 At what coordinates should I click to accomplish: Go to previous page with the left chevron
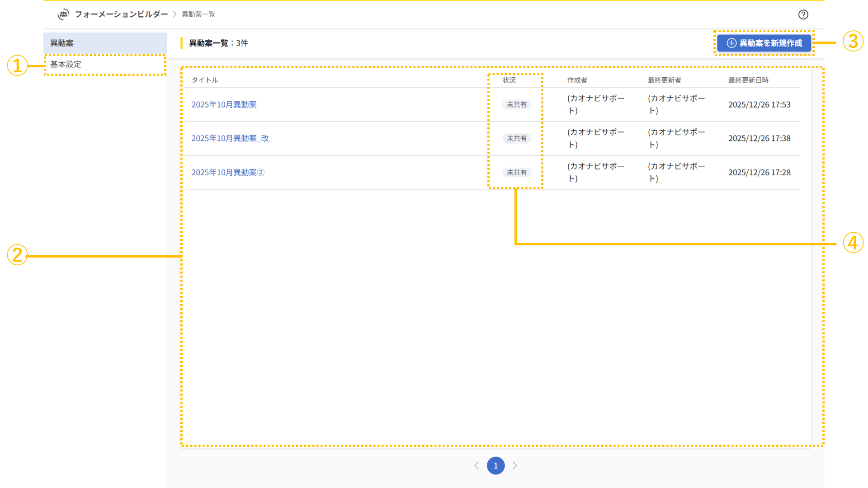[x=476, y=465]
